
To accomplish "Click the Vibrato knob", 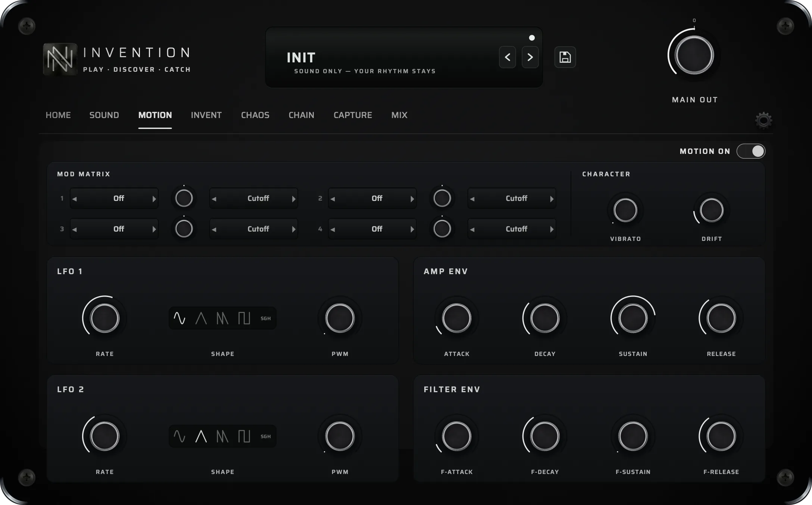I will click(625, 210).
